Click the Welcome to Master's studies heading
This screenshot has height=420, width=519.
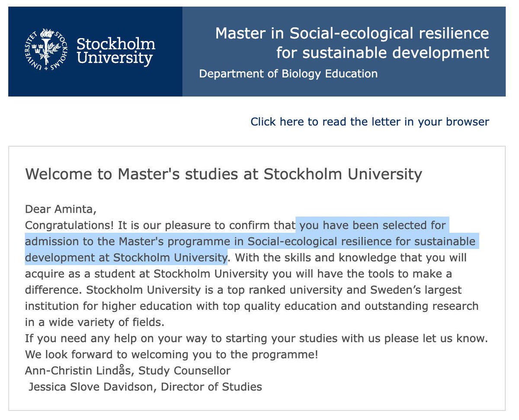(x=224, y=174)
